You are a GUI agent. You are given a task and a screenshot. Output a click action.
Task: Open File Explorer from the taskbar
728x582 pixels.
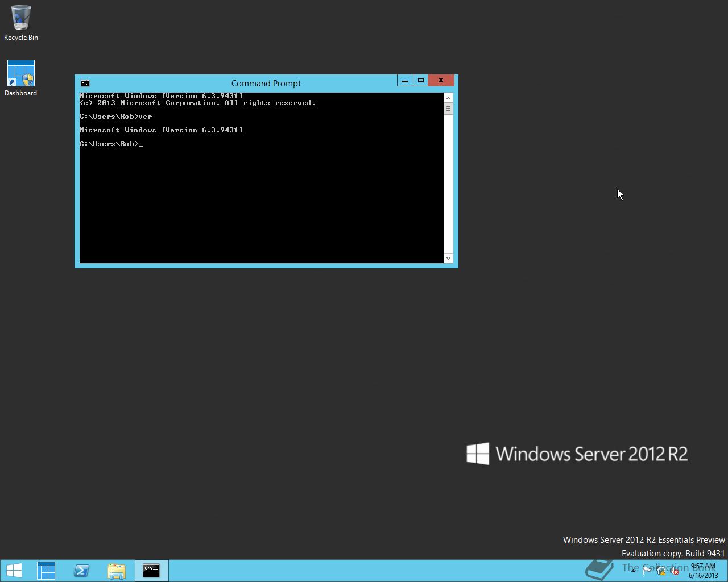pos(117,571)
